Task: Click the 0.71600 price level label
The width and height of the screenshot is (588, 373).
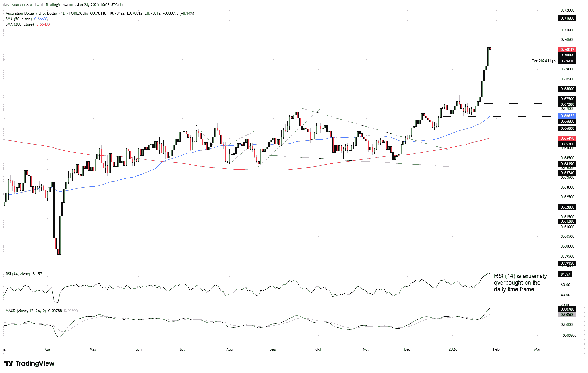Action: tap(567, 18)
